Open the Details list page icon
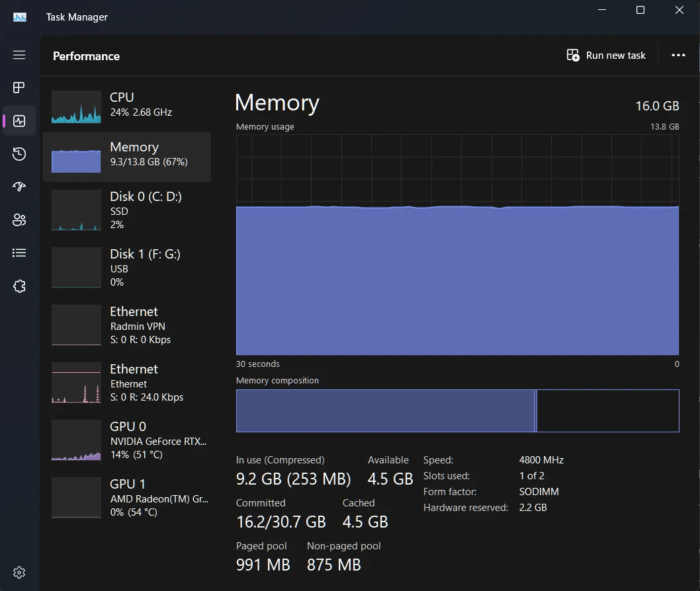Image resolution: width=700 pixels, height=591 pixels. pos(19,253)
